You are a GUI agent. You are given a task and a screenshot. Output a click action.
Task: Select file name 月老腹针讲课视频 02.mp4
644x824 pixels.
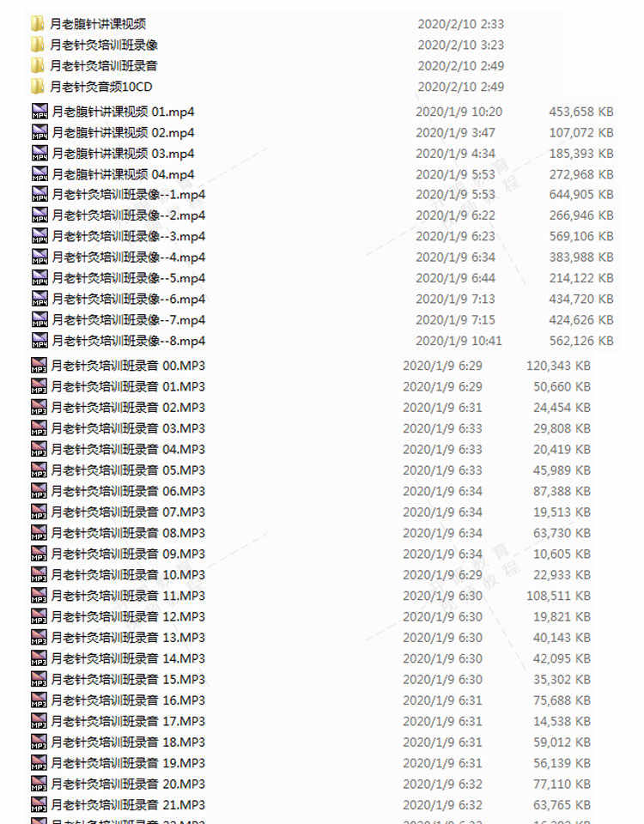(123, 132)
